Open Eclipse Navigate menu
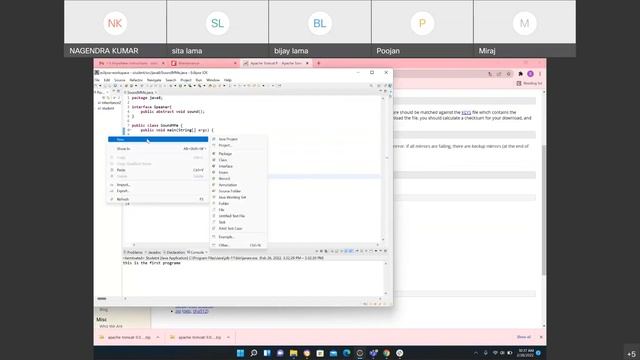 click(154, 80)
